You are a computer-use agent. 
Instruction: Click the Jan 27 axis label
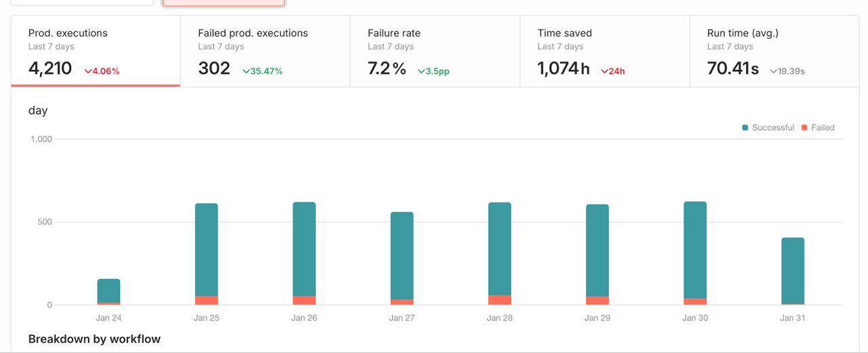[x=401, y=318]
